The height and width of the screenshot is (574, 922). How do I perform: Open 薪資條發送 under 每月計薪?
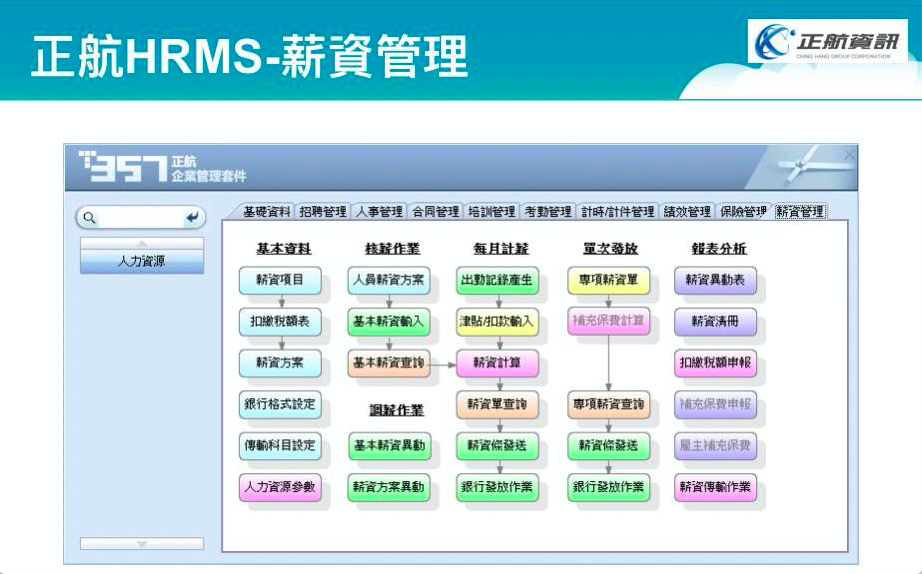[x=497, y=446]
